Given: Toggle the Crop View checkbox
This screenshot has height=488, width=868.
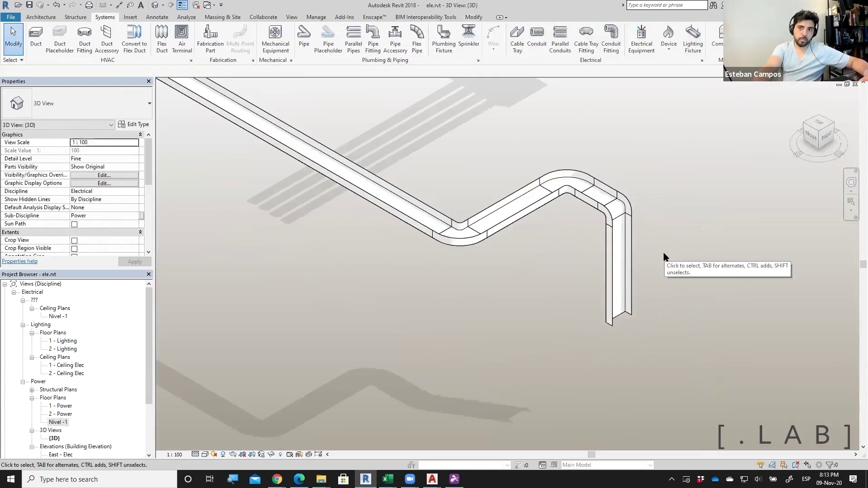Looking at the screenshot, I should click(75, 240).
